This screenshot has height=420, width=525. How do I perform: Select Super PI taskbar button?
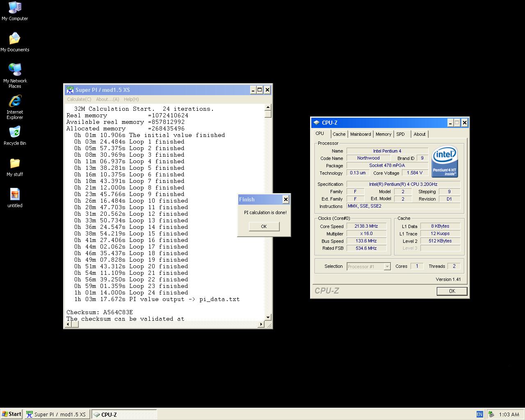point(57,414)
